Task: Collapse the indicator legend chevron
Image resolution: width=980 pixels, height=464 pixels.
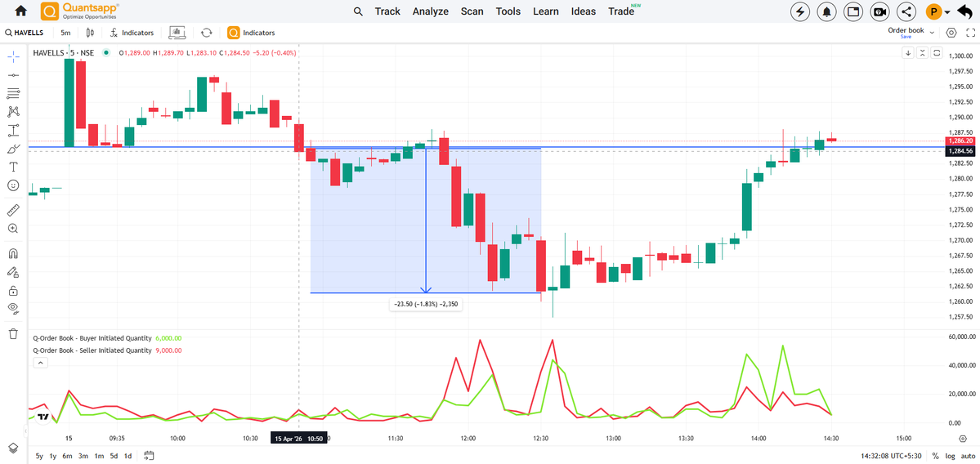Action: pos(39,363)
